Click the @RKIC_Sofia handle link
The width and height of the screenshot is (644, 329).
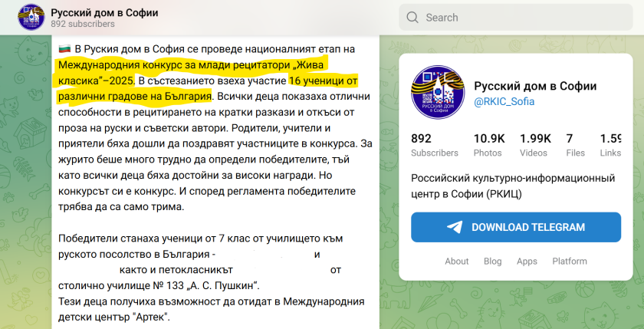click(x=504, y=102)
